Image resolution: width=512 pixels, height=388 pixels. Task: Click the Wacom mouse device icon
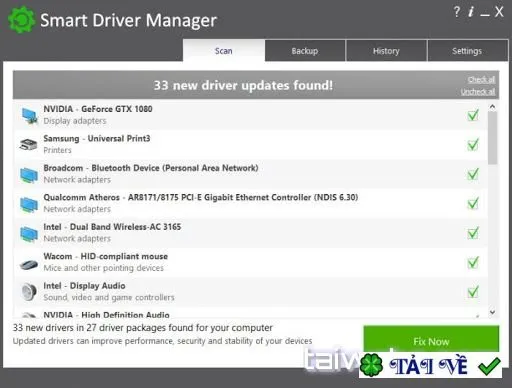29,264
